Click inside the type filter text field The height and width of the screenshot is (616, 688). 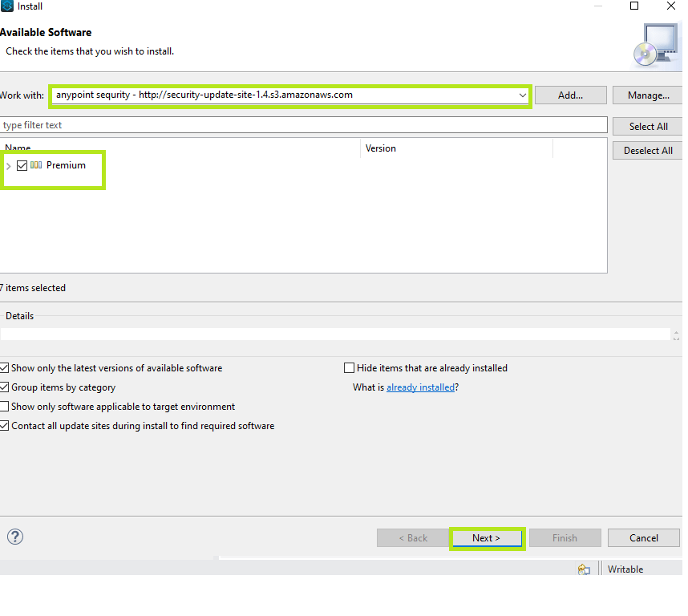point(160,124)
